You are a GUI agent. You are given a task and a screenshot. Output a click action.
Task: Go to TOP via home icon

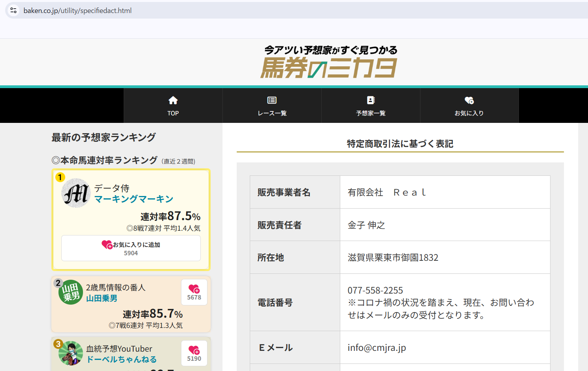pyautogui.click(x=173, y=100)
